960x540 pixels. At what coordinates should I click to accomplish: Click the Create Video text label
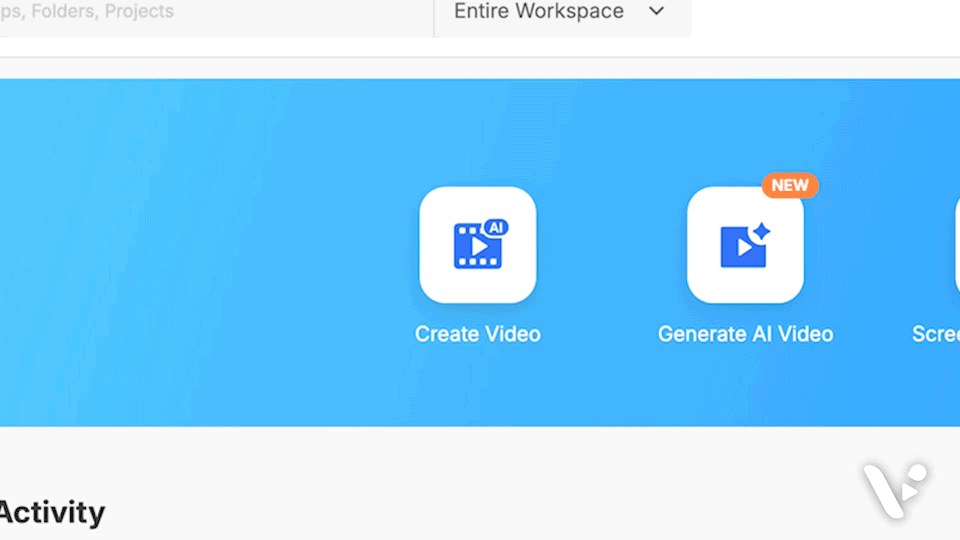coord(477,334)
